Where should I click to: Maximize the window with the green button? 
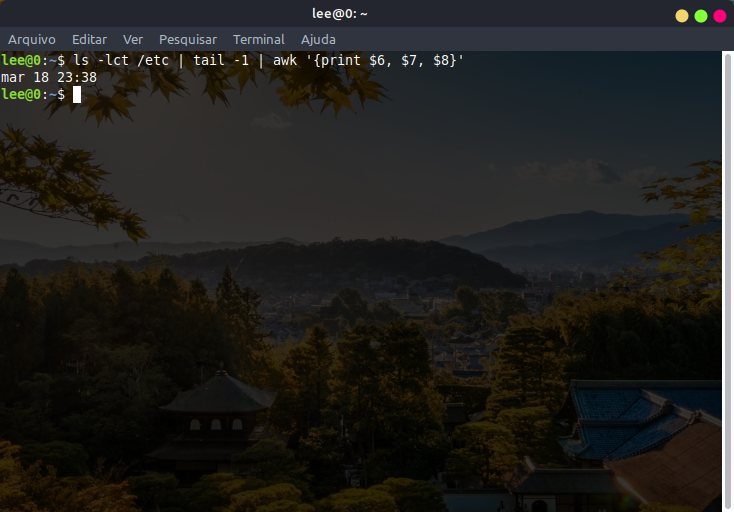(701, 15)
